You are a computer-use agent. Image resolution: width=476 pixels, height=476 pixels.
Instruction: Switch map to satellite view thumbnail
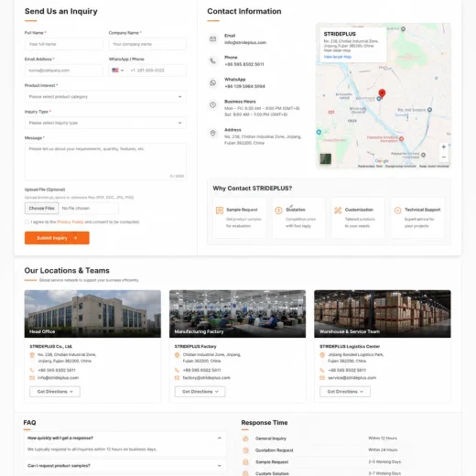click(x=326, y=158)
